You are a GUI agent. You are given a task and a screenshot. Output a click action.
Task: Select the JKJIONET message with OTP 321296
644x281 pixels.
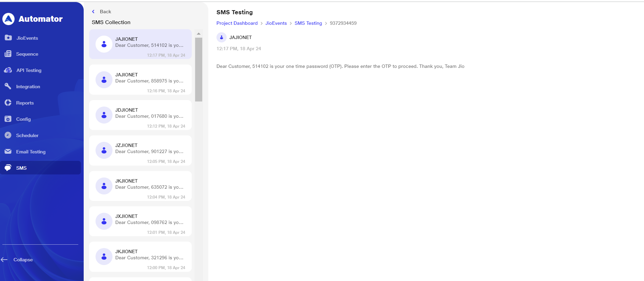[x=140, y=257]
